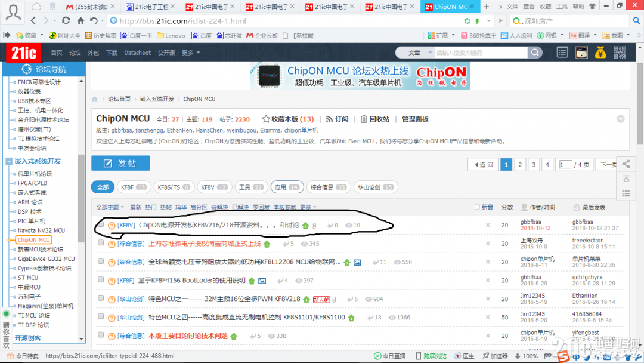The image size is (644, 363).
Task: Click the ChipON MCU banner advertisement
Action: 360,76
